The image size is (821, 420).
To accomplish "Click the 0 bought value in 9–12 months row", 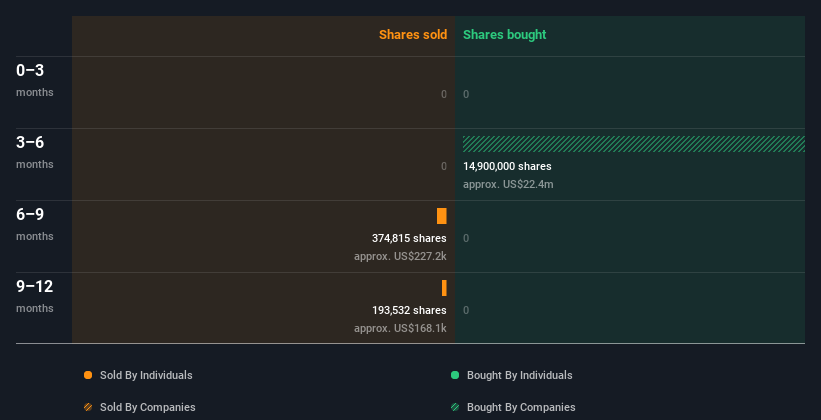I will pos(466,310).
